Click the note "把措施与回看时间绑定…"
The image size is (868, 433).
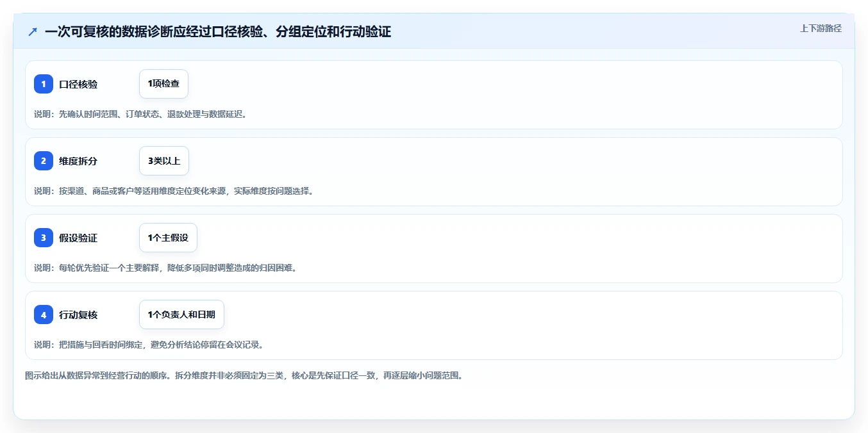pos(149,345)
